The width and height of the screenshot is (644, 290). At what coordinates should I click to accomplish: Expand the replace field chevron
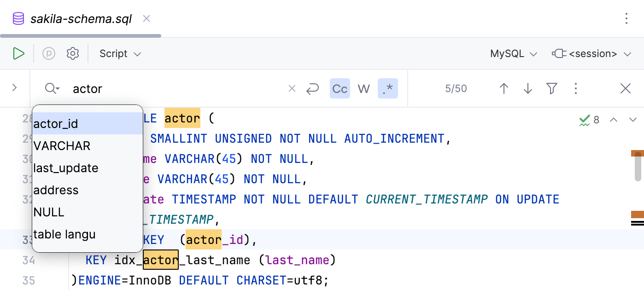pyautogui.click(x=14, y=87)
